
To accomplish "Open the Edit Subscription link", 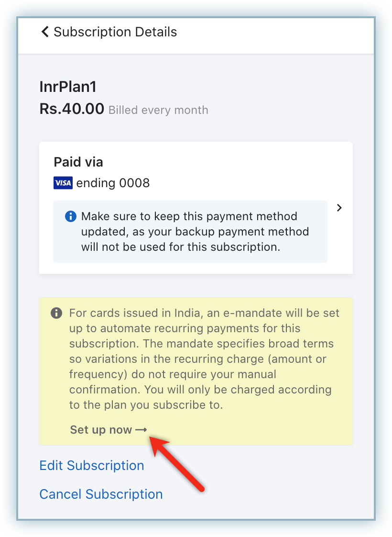I will pyautogui.click(x=91, y=466).
